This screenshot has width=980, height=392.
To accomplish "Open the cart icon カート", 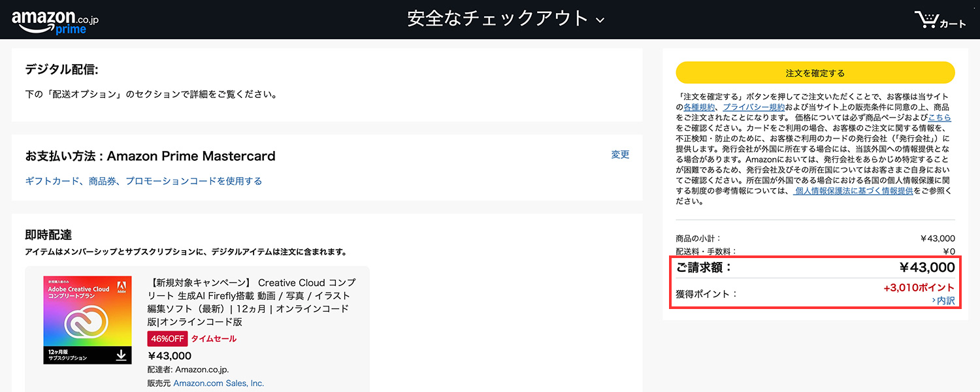I will (x=940, y=20).
